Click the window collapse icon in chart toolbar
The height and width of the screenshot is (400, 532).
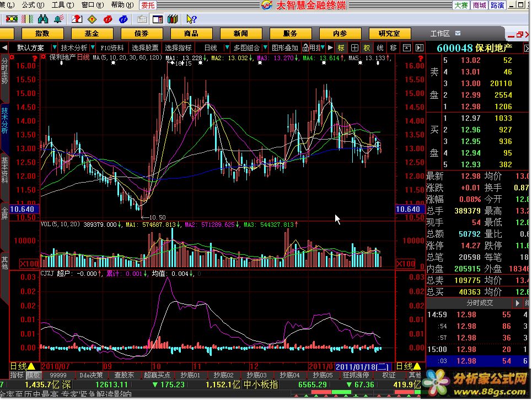point(406,47)
